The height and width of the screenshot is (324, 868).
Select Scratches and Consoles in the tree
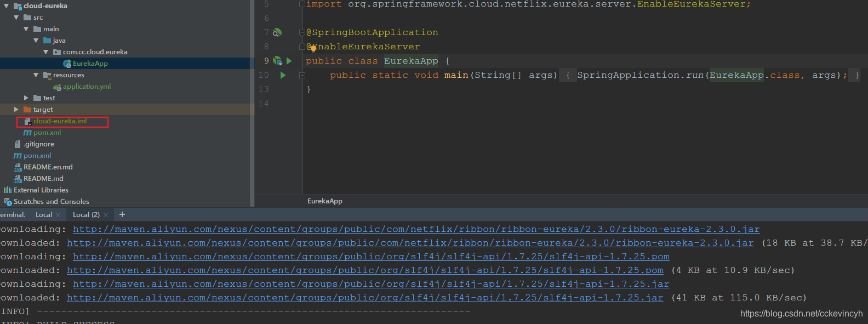[52, 202]
